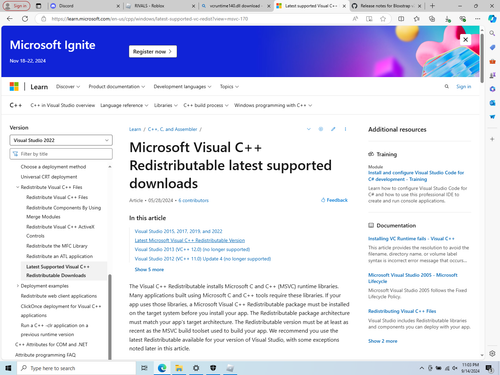Image resolution: width=500 pixels, height=375 pixels.
Task: Expand Deployment examples tree node
Action: tap(17, 286)
